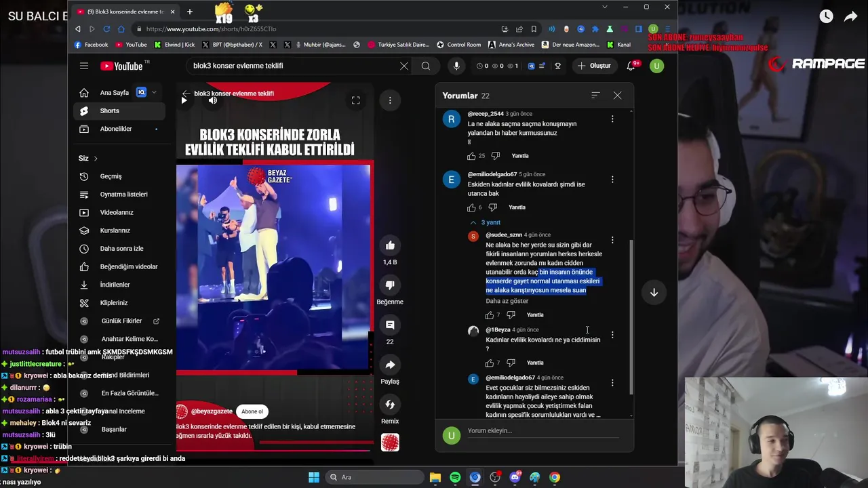Expand the Ana Sayfa dropdown chevron
Image resolution: width=868 pixels, height=488 pixels.
click(x=154, y=92)
